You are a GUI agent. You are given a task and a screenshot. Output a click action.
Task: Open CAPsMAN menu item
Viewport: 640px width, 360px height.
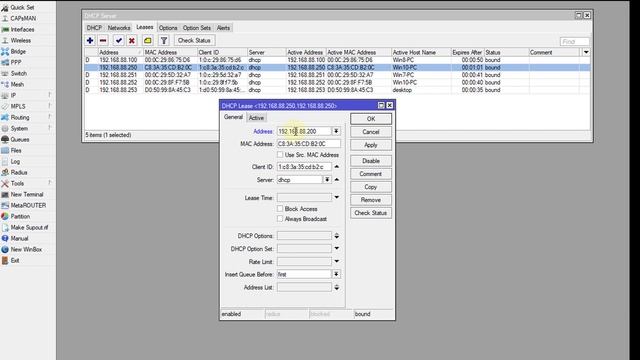click(x=23, y=18)
